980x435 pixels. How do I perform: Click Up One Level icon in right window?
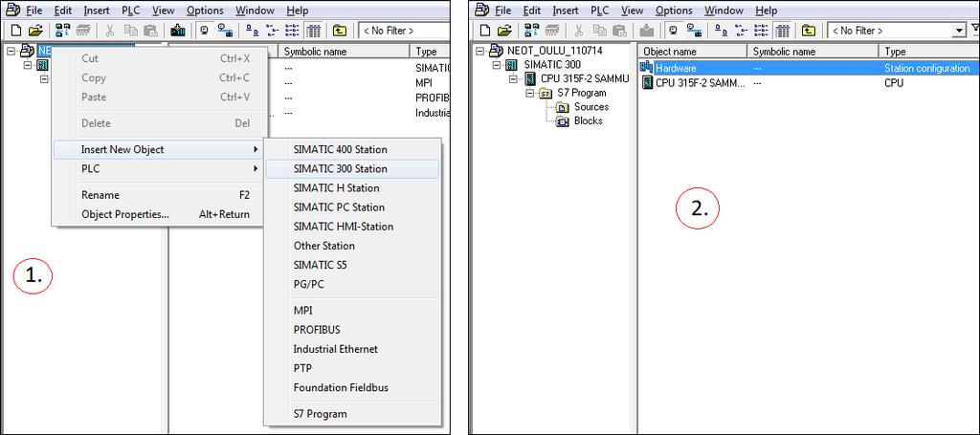click(x=808, y=30)
